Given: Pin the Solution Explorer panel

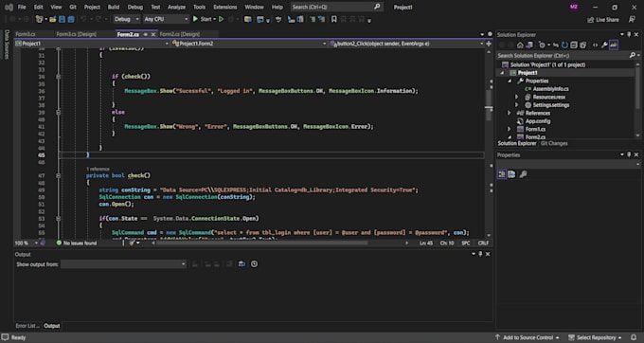Looking at the screenshot, I should (x=629, y=34).
